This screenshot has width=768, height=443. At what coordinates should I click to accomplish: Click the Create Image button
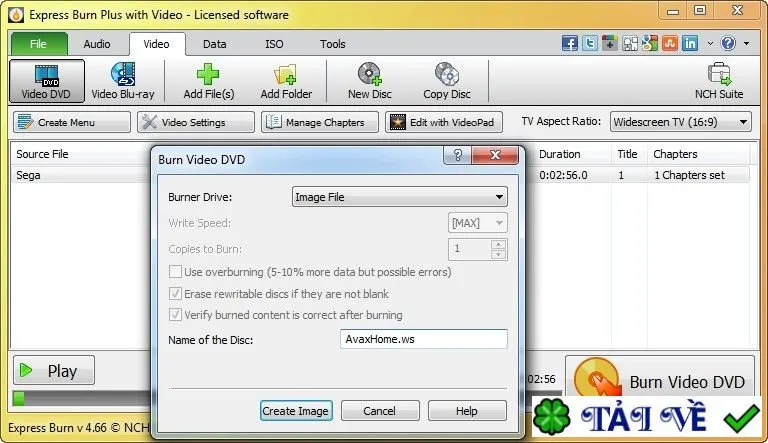296,411
